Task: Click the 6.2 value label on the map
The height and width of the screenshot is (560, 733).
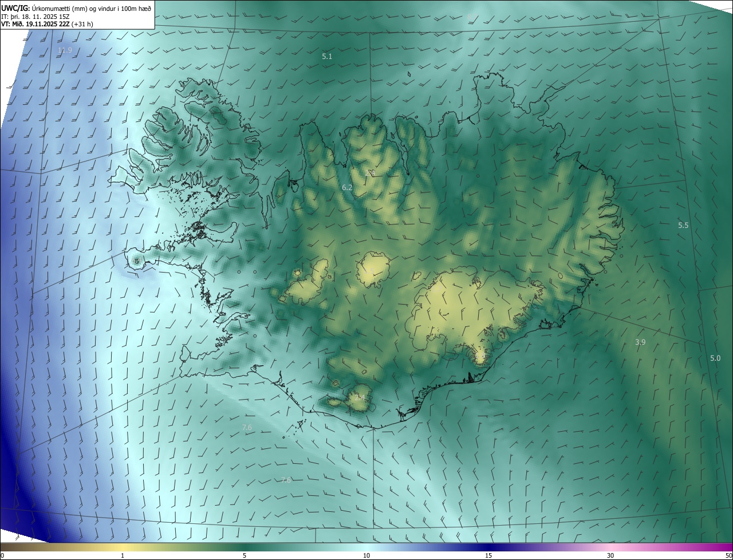Action: pos(347,187)
